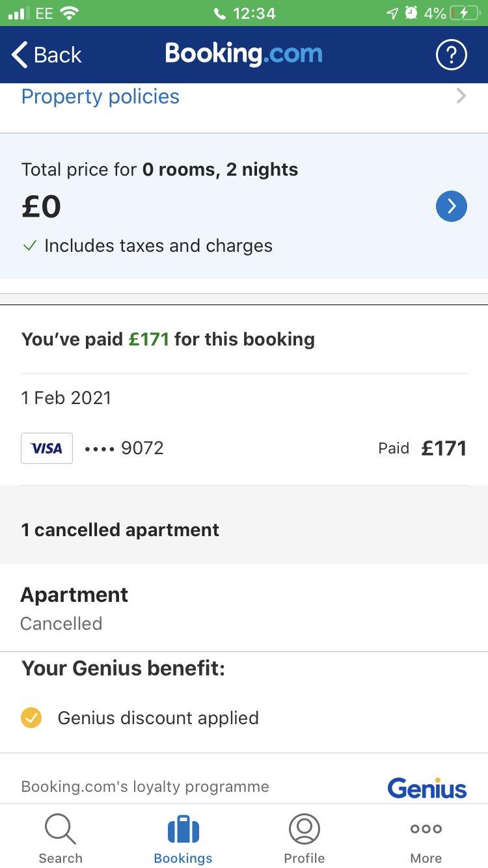The width and height of the screenshot is (488, 868).
Task: Tap the Booking.com header logo
Action: [243, 53]
